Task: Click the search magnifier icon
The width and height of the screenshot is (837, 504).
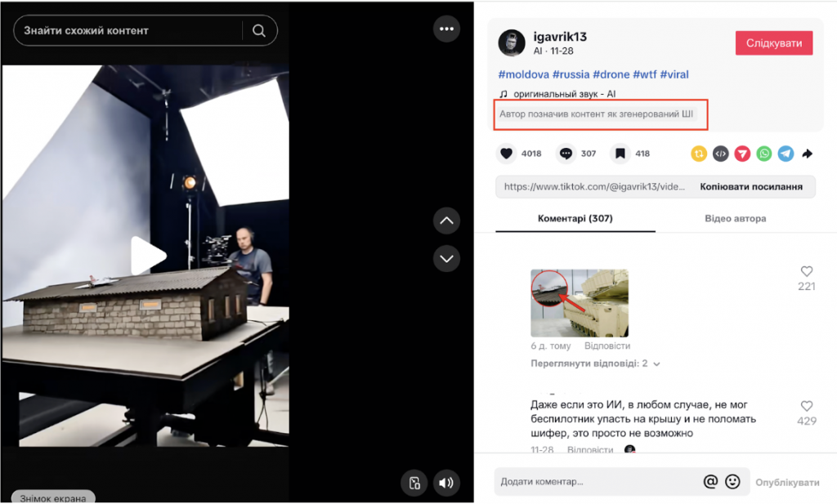Action: pyautogui.click(x=259, y=31)
